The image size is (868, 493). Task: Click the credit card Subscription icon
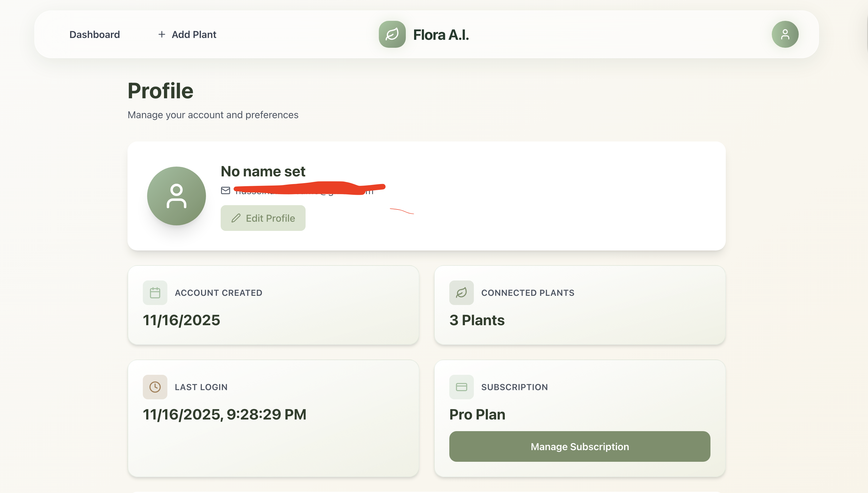[x=461, y=387]
